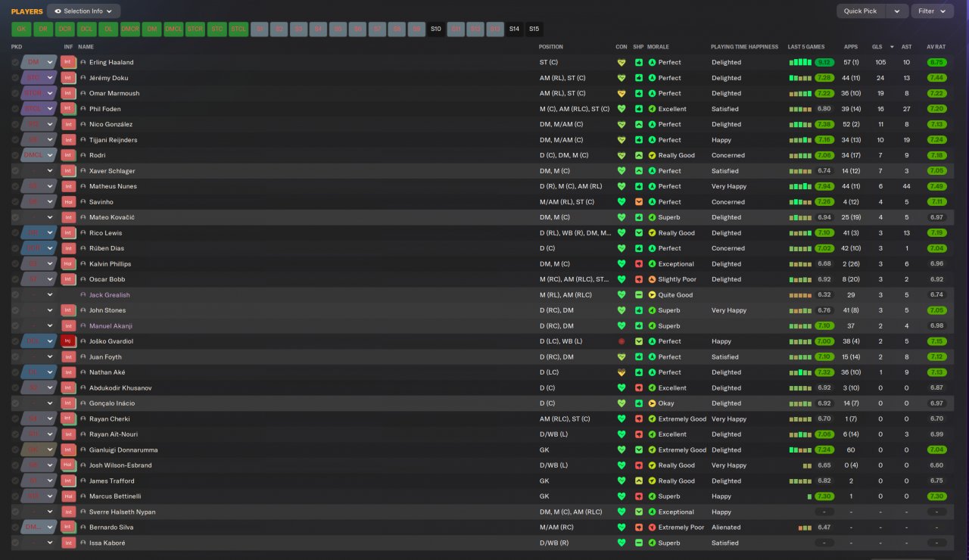Click the sharpness icon for Savinho
969x560 pixels.
pos(639,202)
